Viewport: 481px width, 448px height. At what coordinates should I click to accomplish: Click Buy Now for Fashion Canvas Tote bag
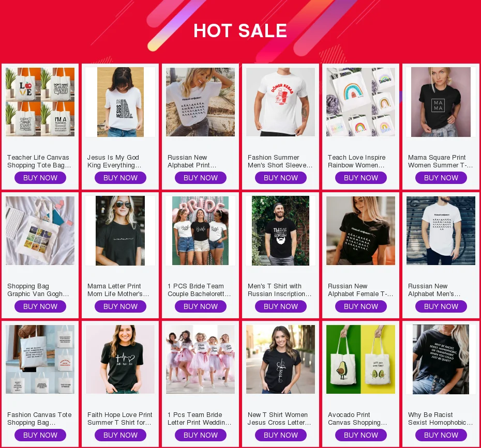pos(40,435)
